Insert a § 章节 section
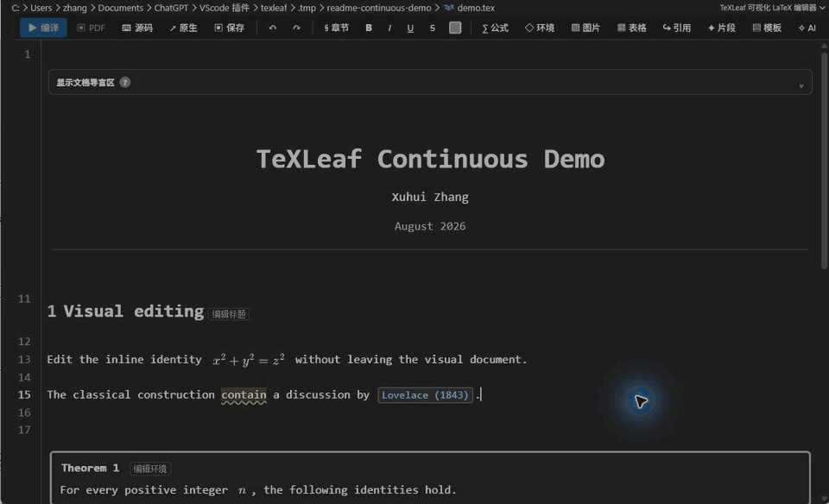Image resolution: width=829 pixels, height=504 pixels. coord(336,28)
